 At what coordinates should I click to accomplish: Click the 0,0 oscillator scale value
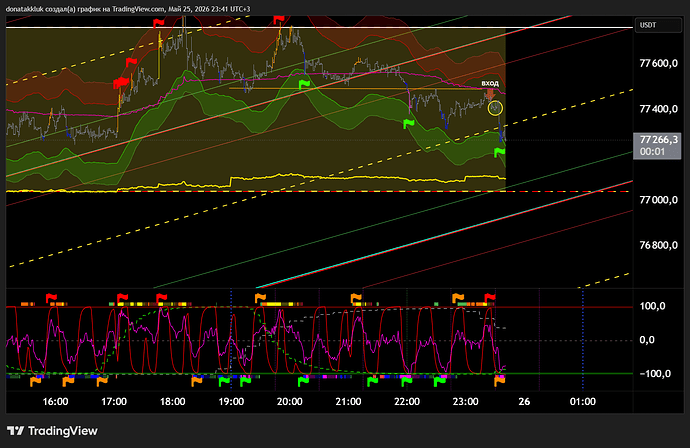point(646,340)
